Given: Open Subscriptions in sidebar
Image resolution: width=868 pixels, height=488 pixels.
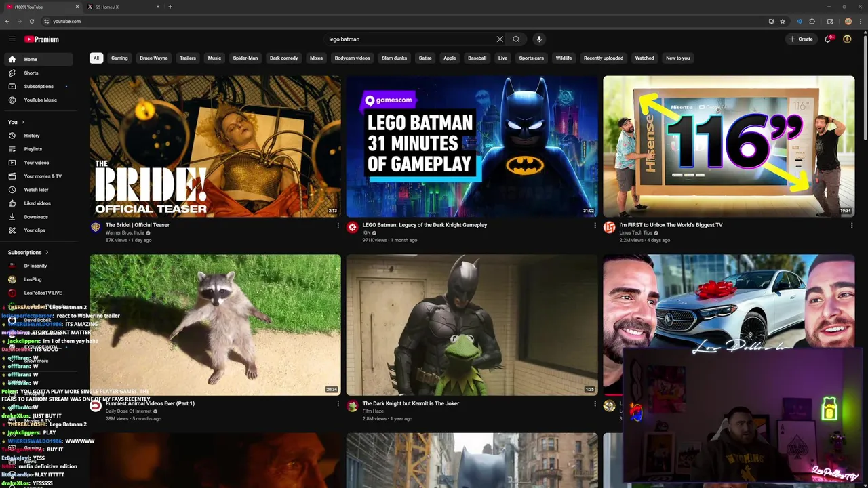Looking at the screenshot, I should (38, 86).
